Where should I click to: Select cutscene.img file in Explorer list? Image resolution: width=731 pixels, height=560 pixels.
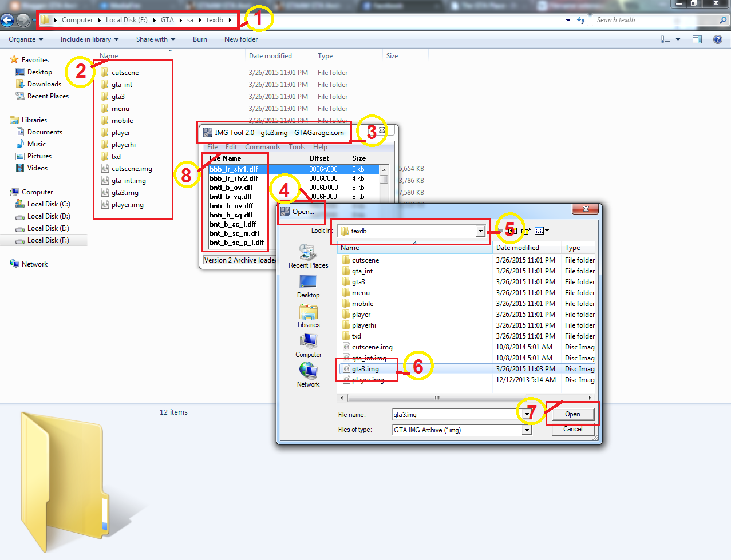point(132,169)
